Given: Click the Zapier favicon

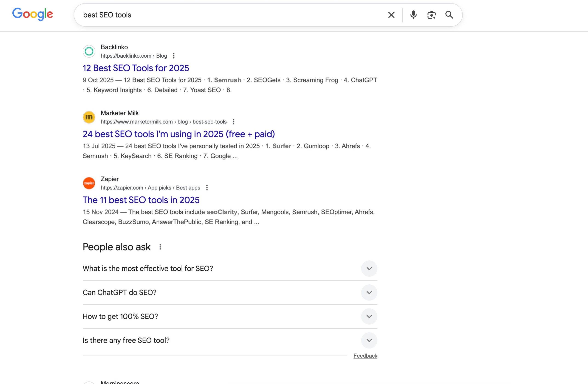Looking at the screenshot, I should tap(89, 183).
